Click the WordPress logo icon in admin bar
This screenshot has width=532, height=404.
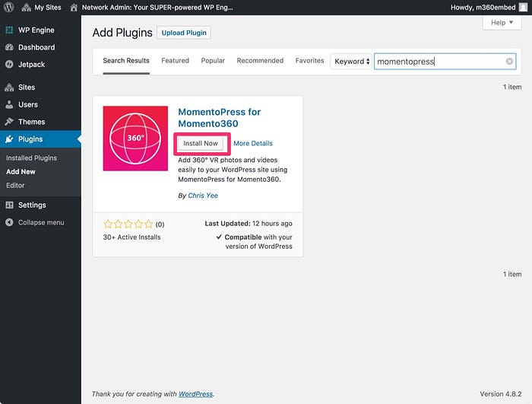9,7
